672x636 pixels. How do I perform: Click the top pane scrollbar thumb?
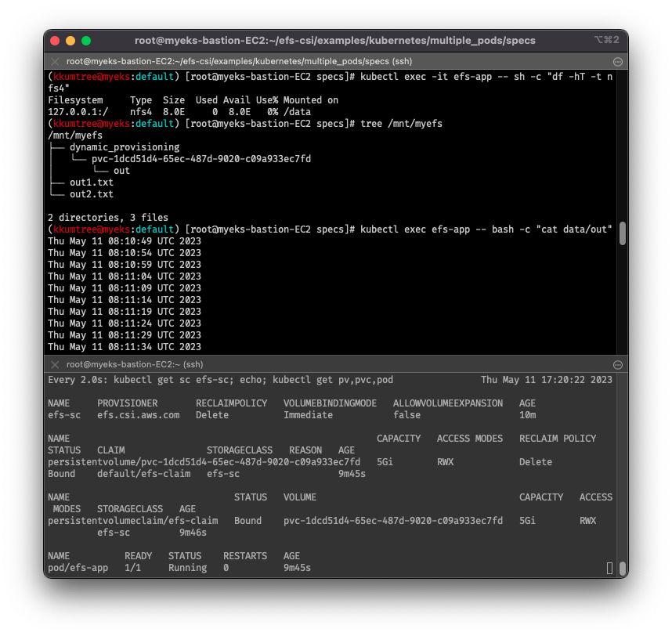click(x=623, y=233)
